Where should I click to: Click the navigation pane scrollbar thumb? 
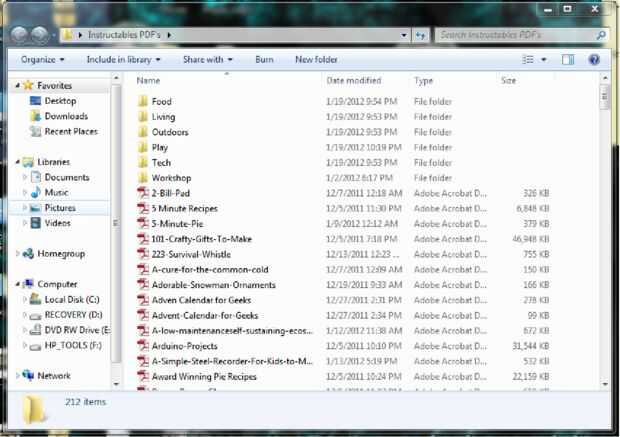116,223
